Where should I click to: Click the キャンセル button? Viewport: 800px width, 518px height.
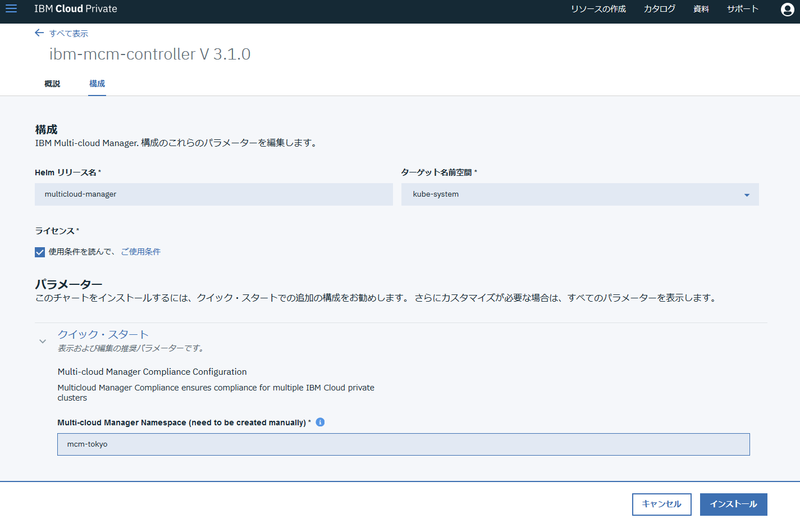[x=661, y=504]
